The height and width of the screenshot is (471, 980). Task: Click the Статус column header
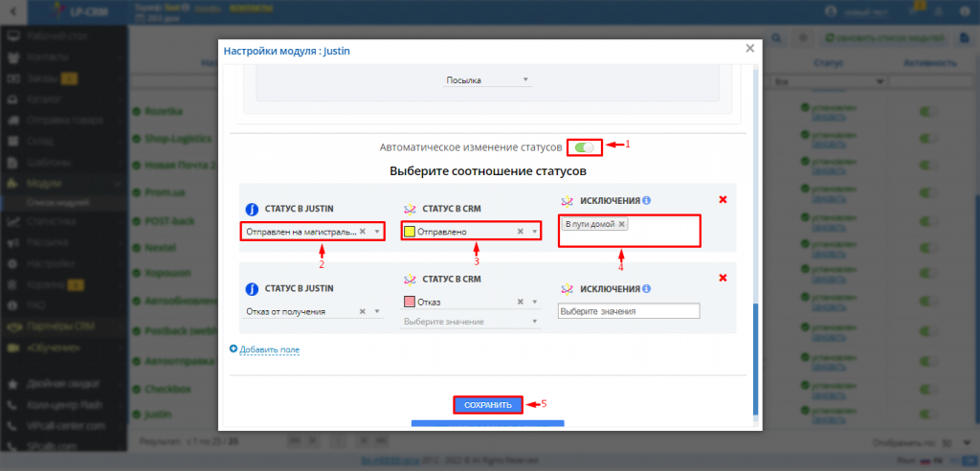pos(828,63)
